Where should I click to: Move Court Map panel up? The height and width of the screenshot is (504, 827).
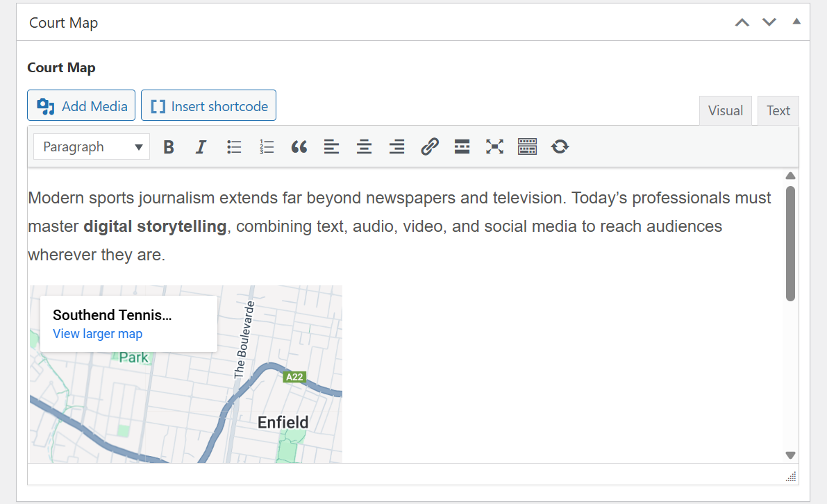(742, 22)
